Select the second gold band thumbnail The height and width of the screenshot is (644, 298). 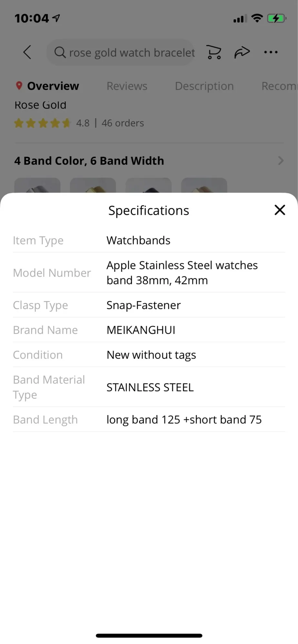coord(93,186)
